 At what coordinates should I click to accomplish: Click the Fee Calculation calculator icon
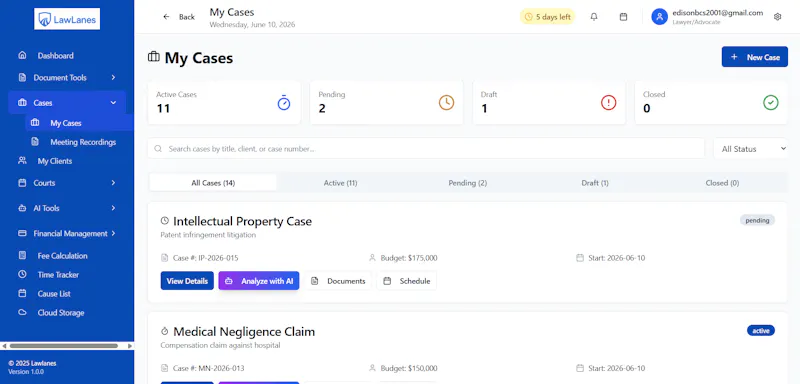[x=22, y=255]
